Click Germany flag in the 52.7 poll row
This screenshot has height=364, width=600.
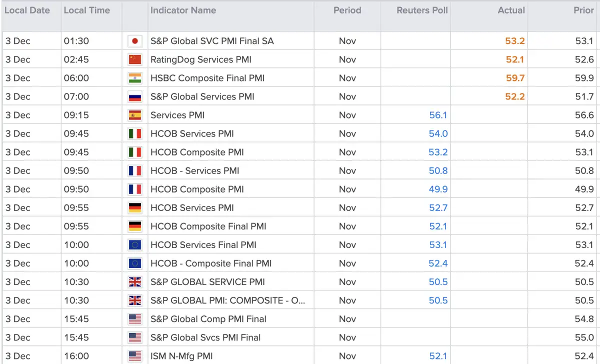pos(135,207)
